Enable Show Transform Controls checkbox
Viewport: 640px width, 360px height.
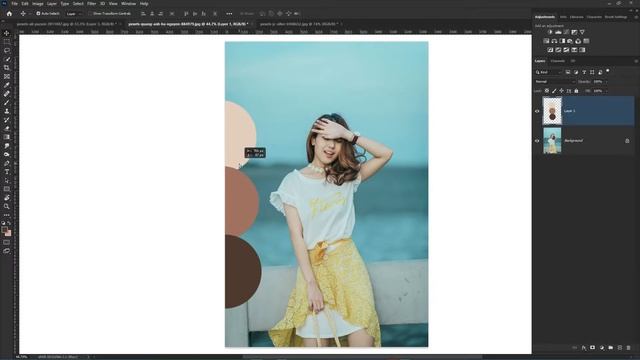pos(90,13)
